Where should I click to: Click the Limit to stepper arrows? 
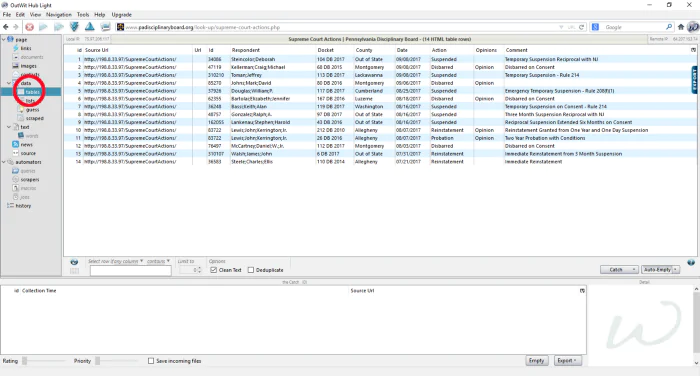point(199,270)
